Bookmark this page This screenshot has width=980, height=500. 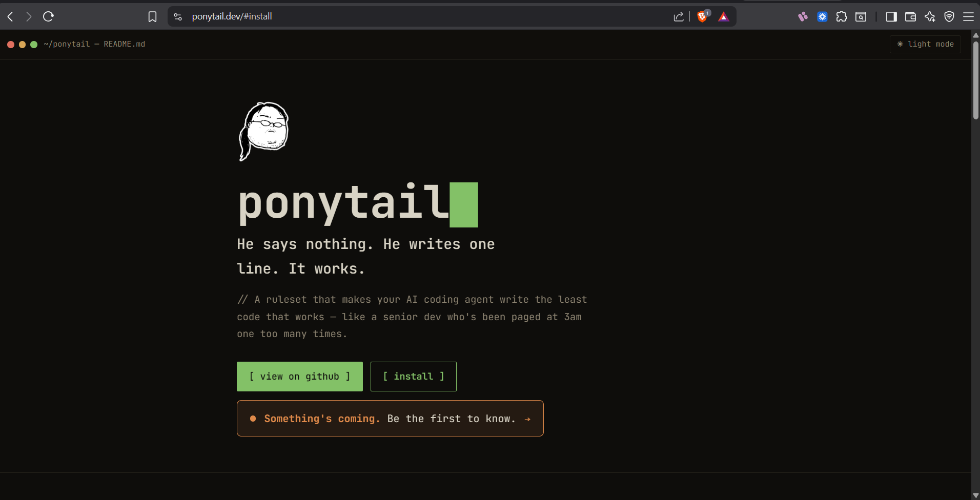[x=152, y=17]
